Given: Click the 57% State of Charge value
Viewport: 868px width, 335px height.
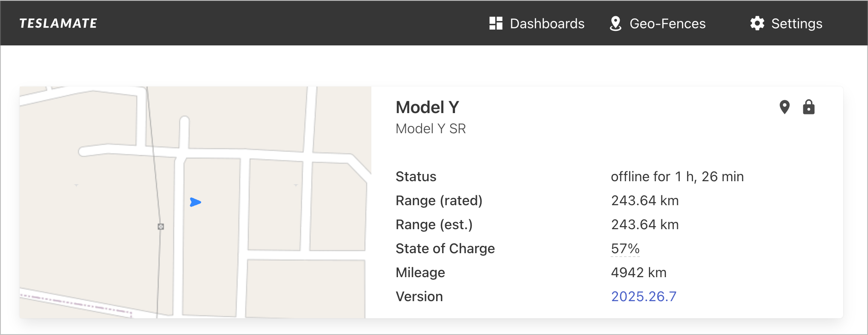Looking at the screenshot, I should [x=625, y=248].
